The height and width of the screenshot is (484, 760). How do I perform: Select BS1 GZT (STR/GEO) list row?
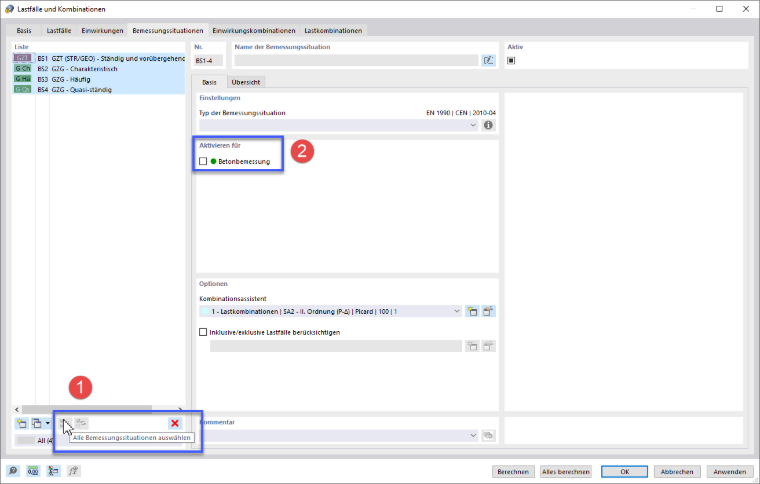(99, 58)
